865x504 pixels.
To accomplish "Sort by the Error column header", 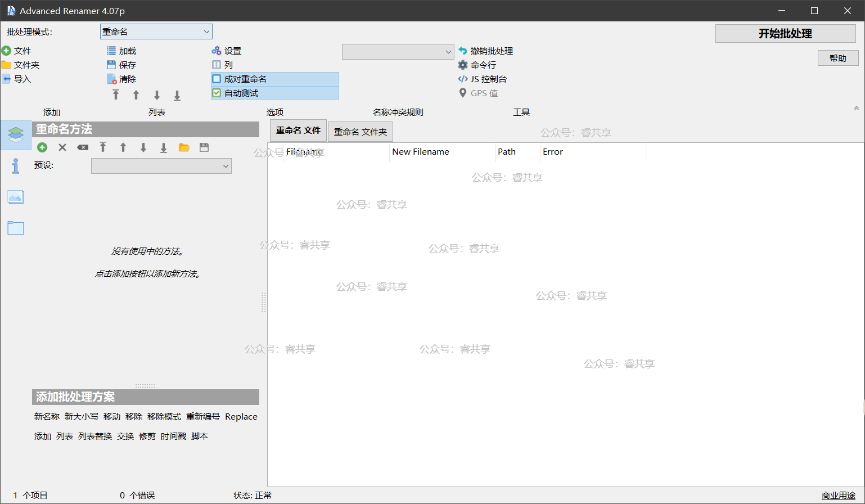I will point(593,152).
